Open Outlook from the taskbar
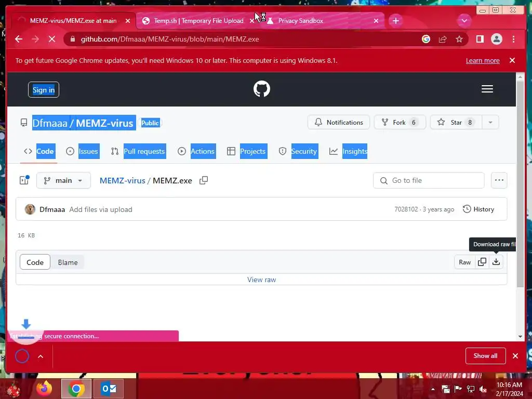Viewport: 532px width, 399px height. tap(109, 389)
